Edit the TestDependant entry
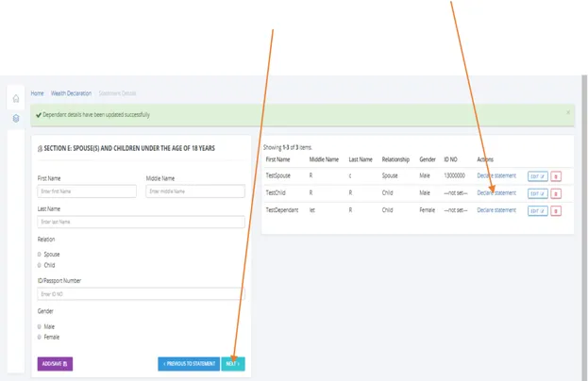The height and width of the screenshot is (381, 588). 537,210
